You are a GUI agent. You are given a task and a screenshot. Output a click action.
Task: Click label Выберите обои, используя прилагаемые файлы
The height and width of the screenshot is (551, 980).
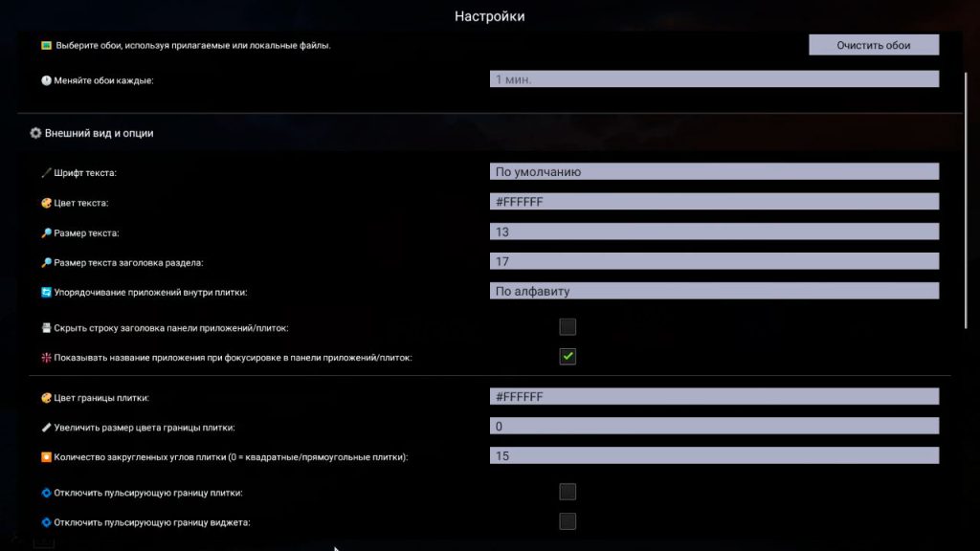(x=193, y=45)
